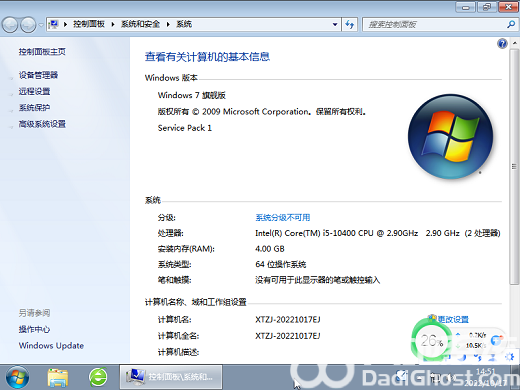Minimize the system window

tap(466, 7)
